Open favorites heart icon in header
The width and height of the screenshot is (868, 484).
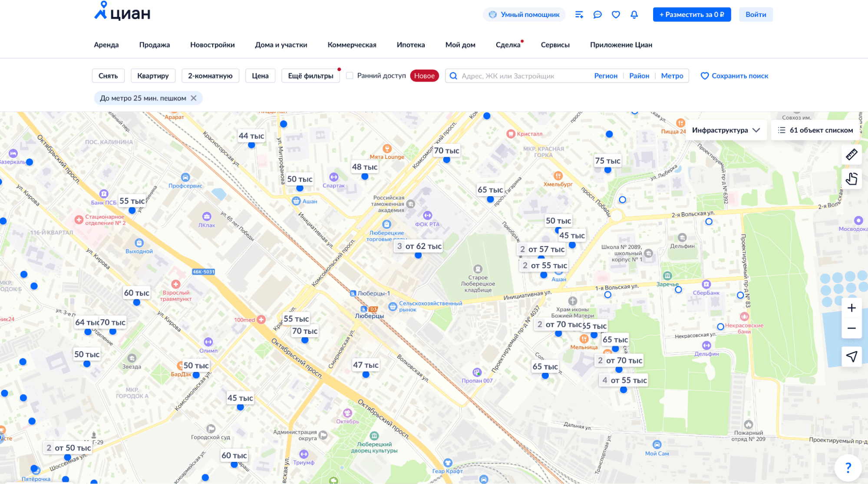coord(616,15)
